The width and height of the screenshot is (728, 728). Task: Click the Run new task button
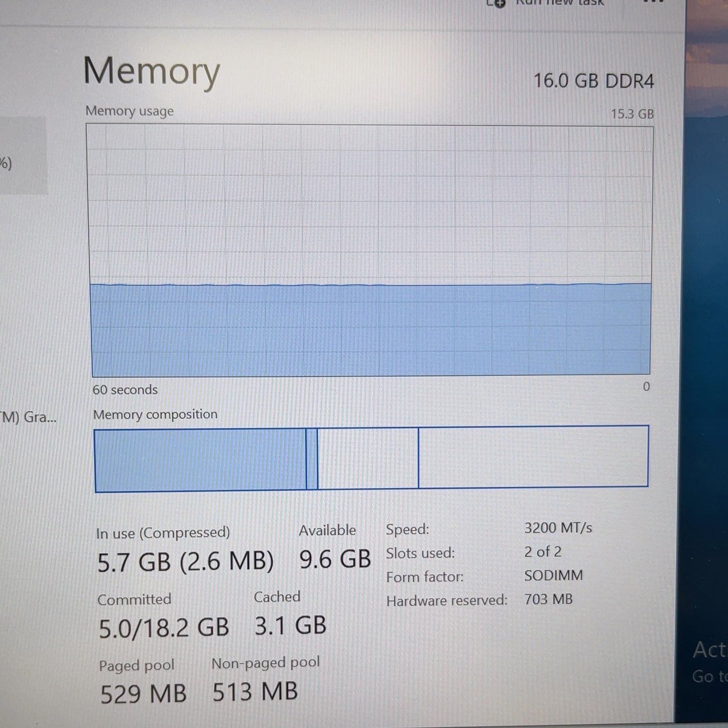tap(545, 3)
